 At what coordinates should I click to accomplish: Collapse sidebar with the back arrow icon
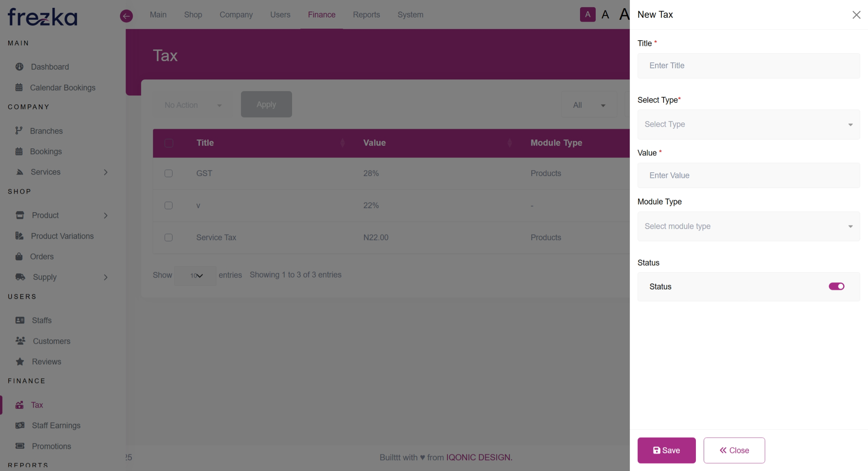(x=126, y=16)
